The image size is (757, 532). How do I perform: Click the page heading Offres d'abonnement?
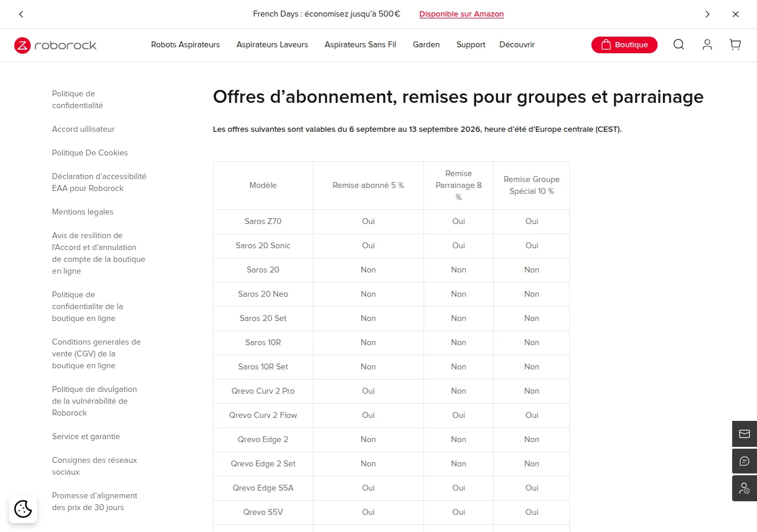(x=458, y=96)
